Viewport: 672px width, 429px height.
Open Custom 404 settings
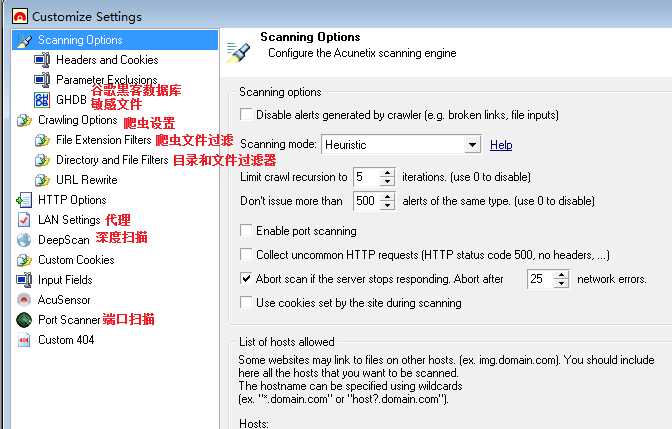66,340
